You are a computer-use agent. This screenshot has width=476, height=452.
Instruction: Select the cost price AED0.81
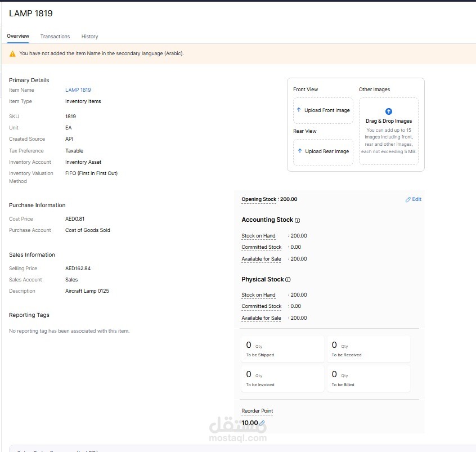point(75,219)
